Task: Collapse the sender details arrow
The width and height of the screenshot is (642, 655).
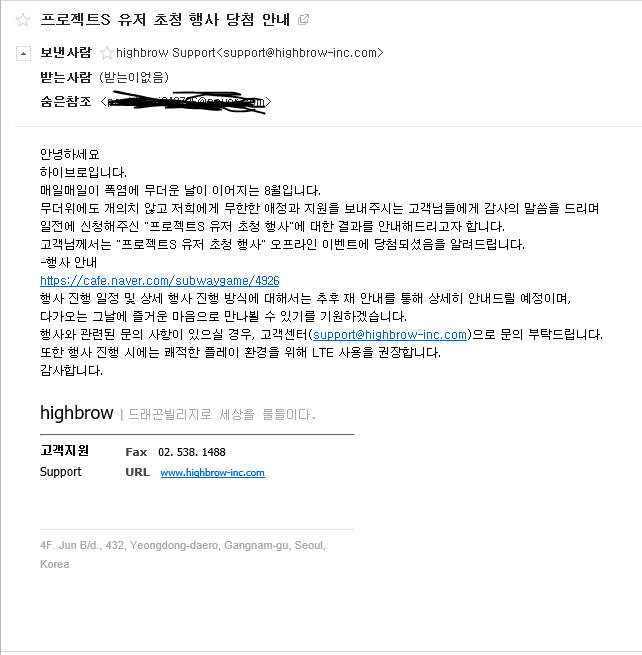Action: pyautogui.click(x=23, y=54)
